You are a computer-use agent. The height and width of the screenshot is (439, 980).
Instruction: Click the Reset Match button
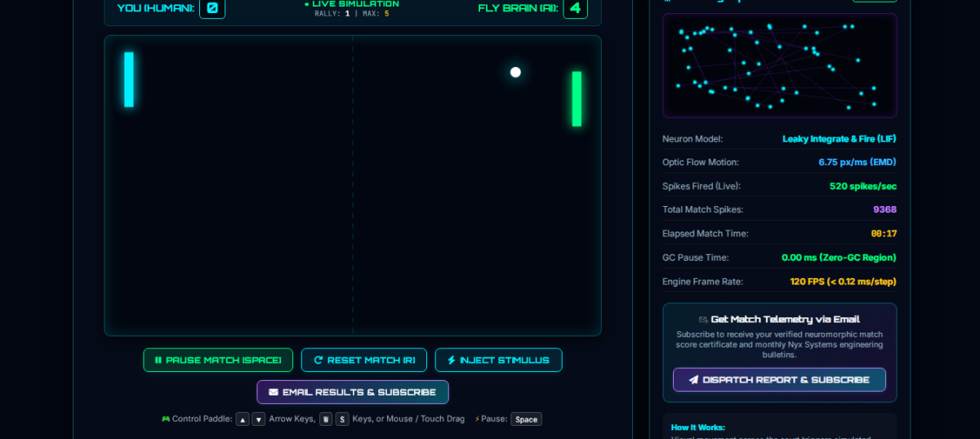click(364, 360)
